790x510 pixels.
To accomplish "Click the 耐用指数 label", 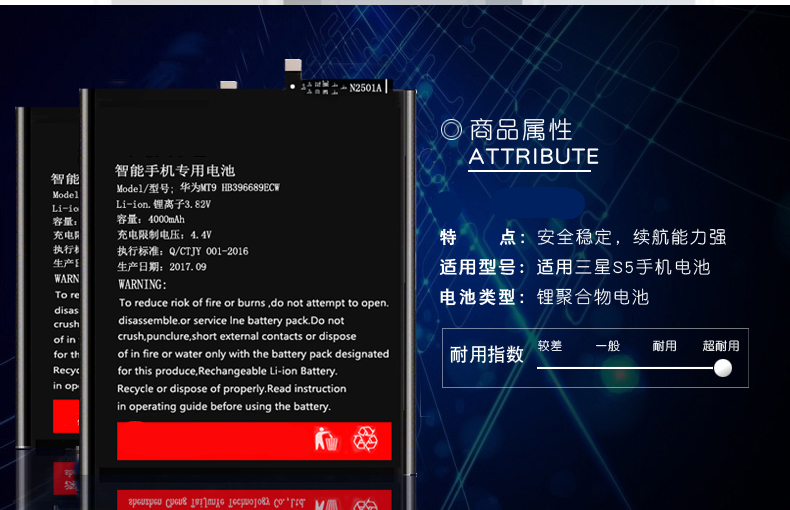I will 487,354.
